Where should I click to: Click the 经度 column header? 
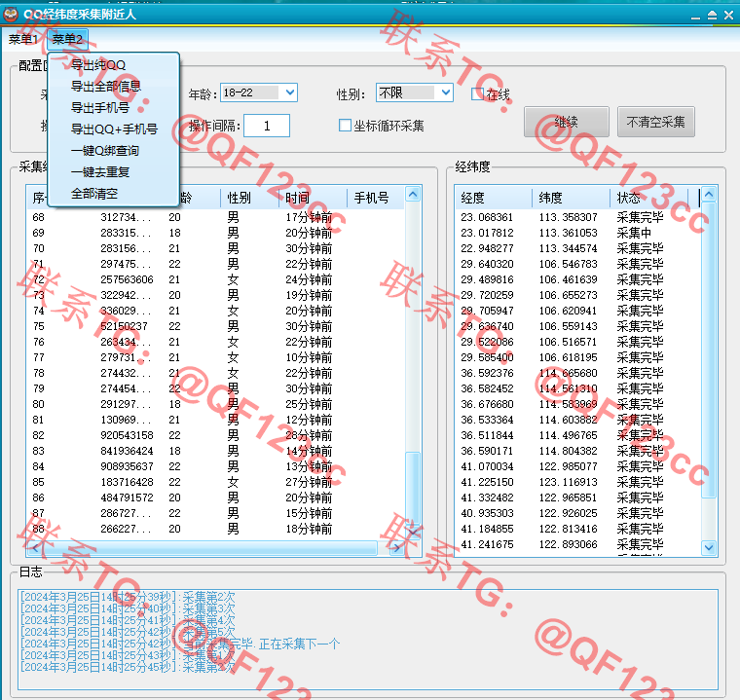click(x=494, y=198)
